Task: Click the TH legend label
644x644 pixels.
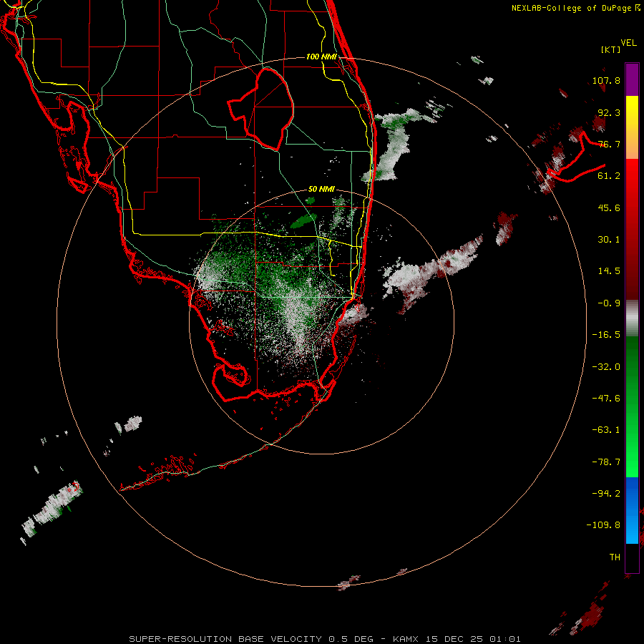Action: click(615, 557)
